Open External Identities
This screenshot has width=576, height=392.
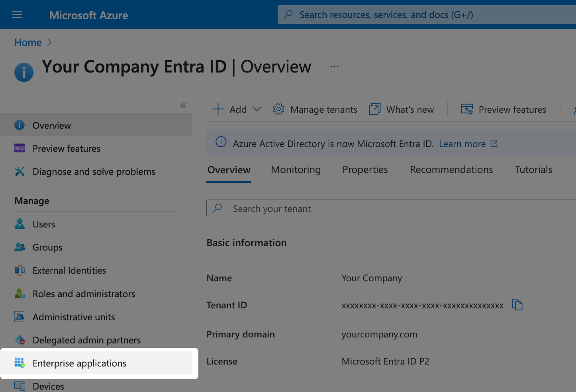69,270
